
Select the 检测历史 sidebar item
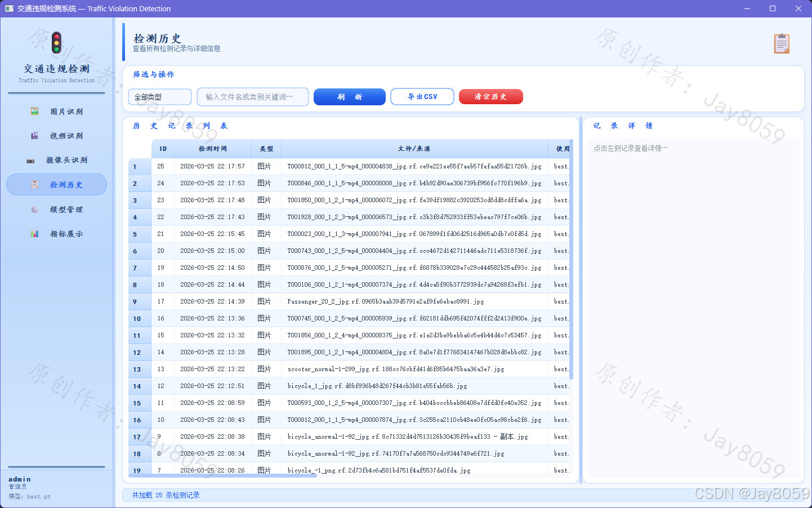click(x=56, y=185)
